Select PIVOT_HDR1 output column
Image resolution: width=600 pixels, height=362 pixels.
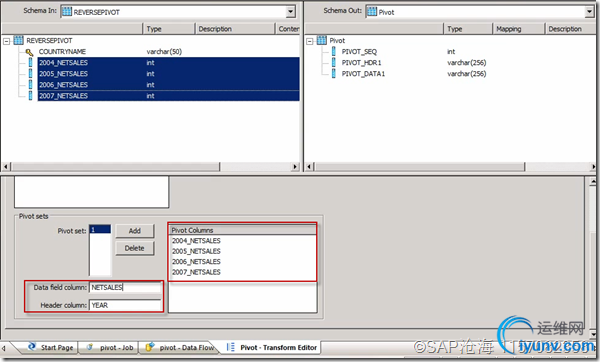[362, 63]
